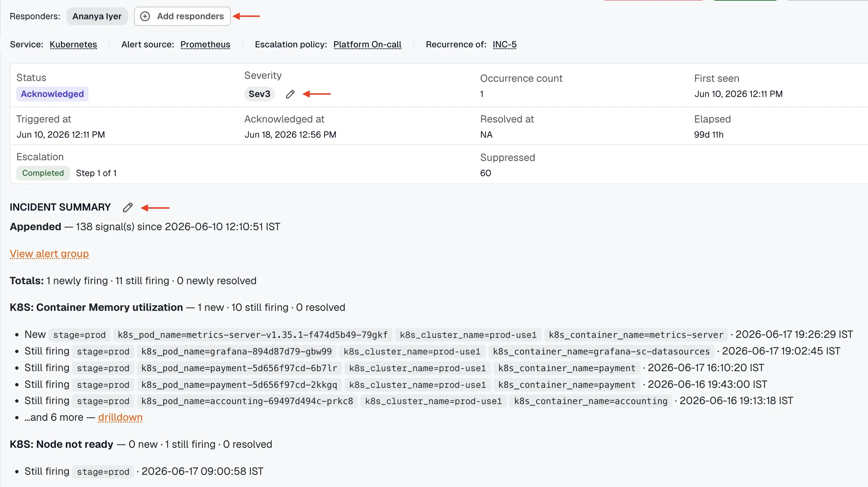The width and height of the screenshot is (868, 487).
Task: Click the Ananya Iyer responder chip
Action: 97,16
